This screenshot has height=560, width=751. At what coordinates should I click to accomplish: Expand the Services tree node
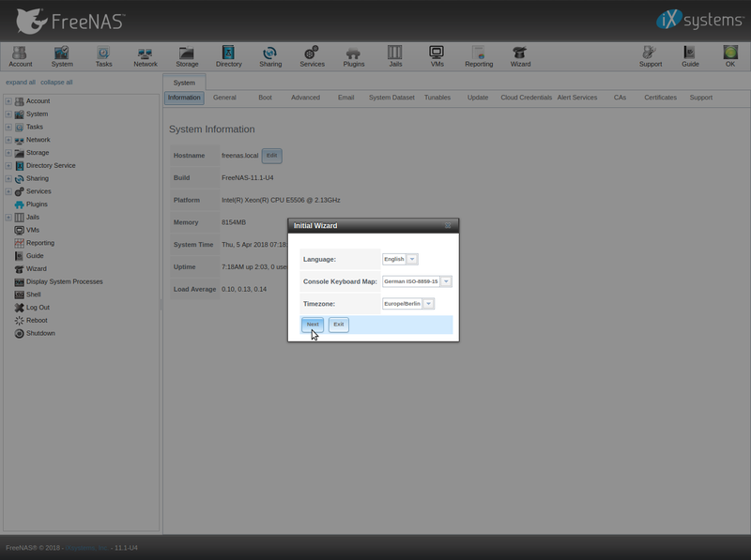pos(8,191)
